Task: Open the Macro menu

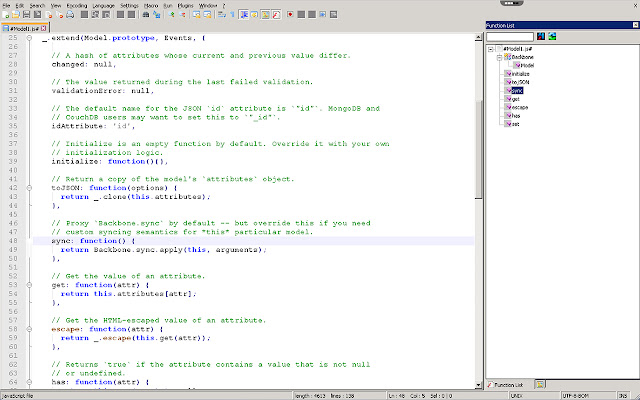Action: (x=151, y=5)
